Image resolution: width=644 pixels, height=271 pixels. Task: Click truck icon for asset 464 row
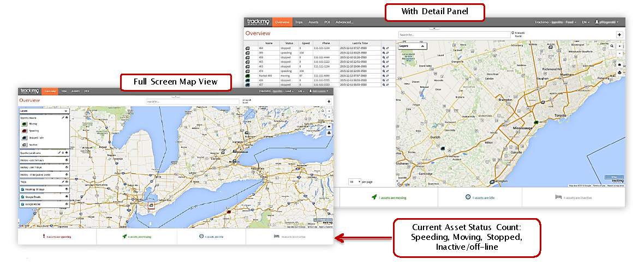coord(248,49)
